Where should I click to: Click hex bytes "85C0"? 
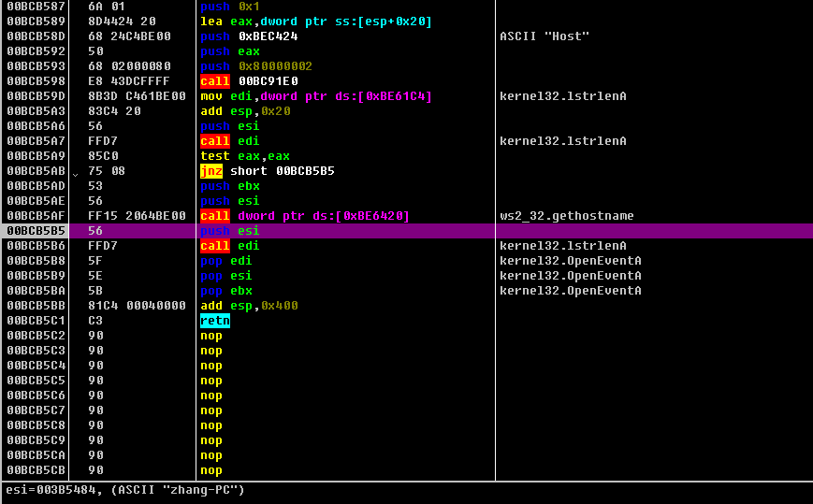(x=103, y=156)
